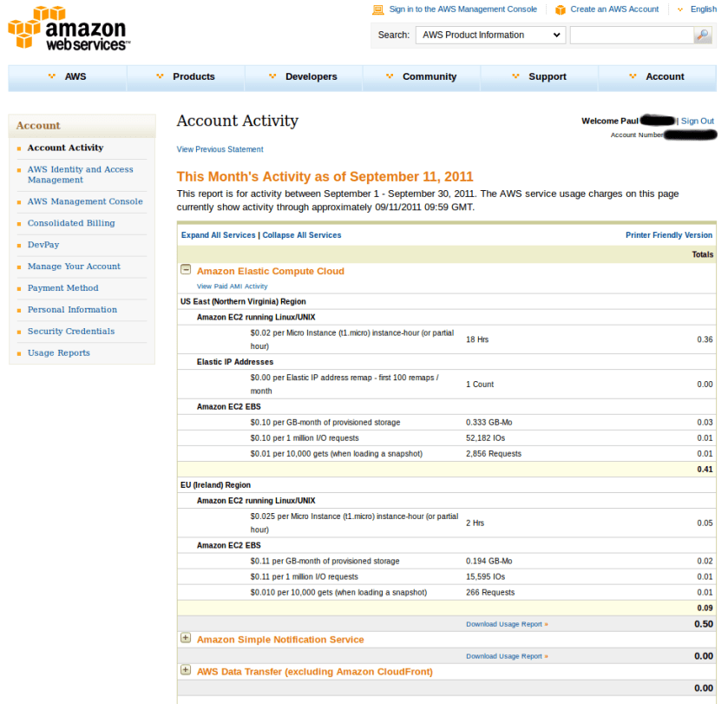
Task: Open View Previous Statement link
Action: (x=220, y=149)
